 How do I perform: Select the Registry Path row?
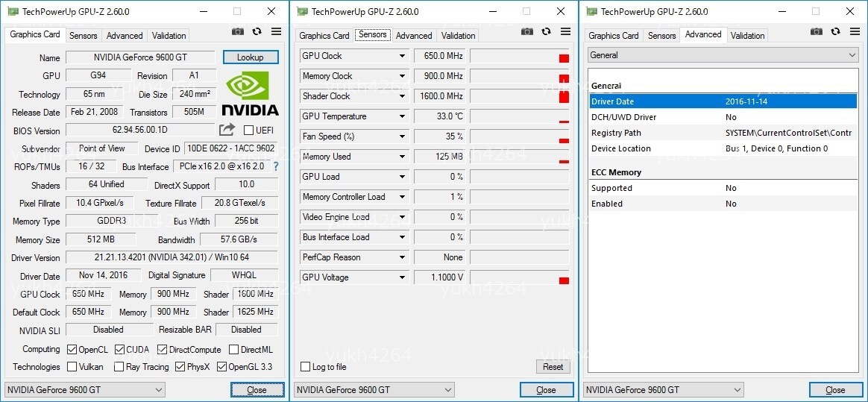723,133
